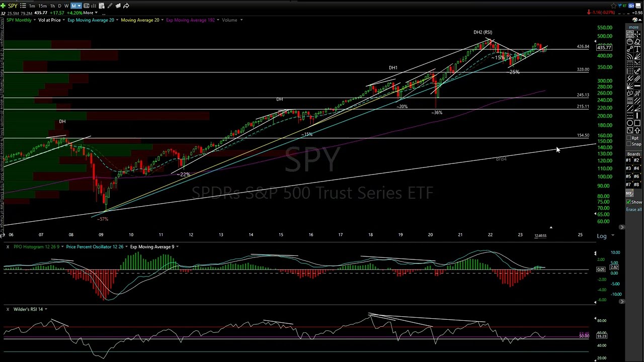Select the crosshair cursor tool
This screenshot has height=362, width=644.
[637, 34]
